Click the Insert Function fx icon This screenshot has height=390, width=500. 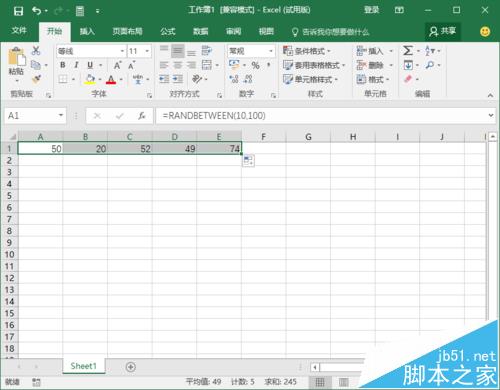click(x=142, y=116)
